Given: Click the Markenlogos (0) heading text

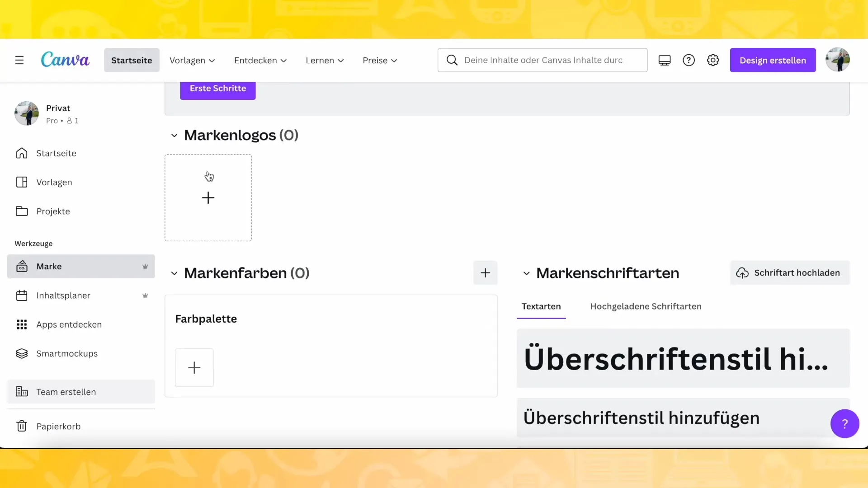Looking at the screenshot, I should (x=241, y=135).
